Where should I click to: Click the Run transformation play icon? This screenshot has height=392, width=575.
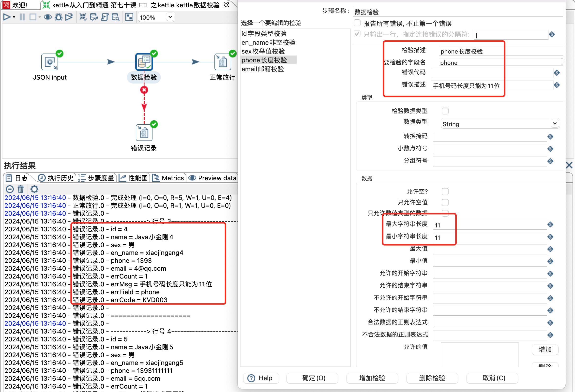[7, 17]
